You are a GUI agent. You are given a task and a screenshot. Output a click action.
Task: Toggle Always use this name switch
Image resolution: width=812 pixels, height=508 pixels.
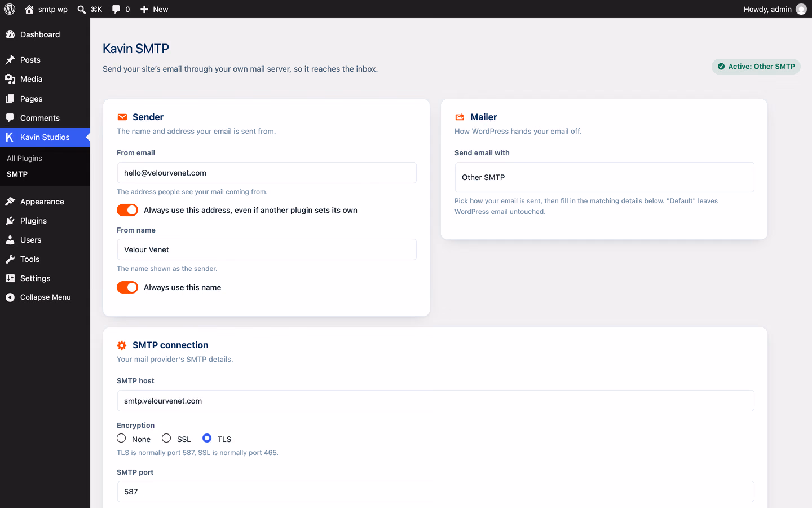pos(127,287)
